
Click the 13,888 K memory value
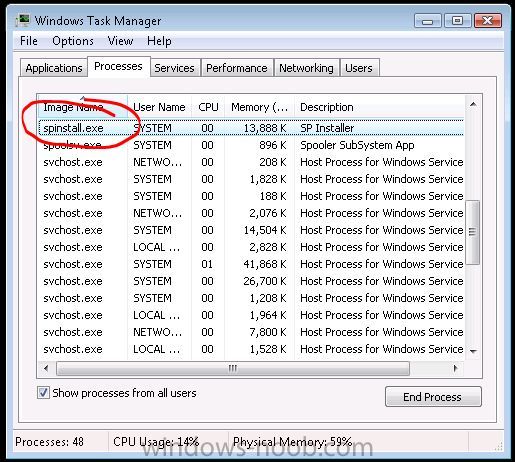265,128
